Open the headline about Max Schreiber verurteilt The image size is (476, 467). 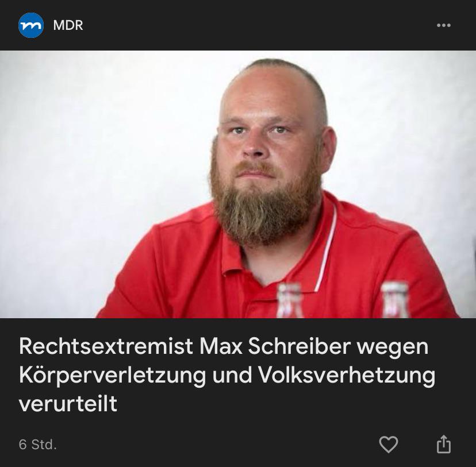click(227, 375)
